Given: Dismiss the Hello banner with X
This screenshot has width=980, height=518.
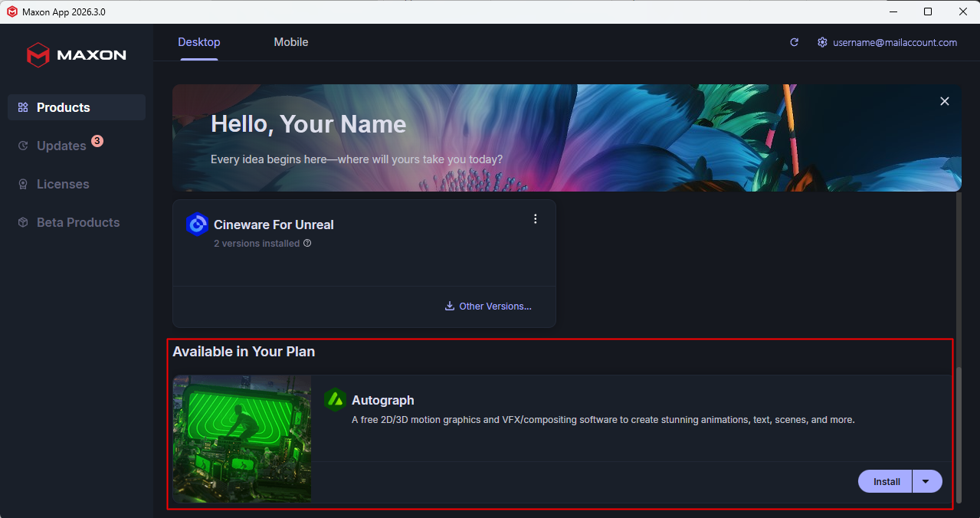Looking at the screenshot, I should tap(945, 101).
